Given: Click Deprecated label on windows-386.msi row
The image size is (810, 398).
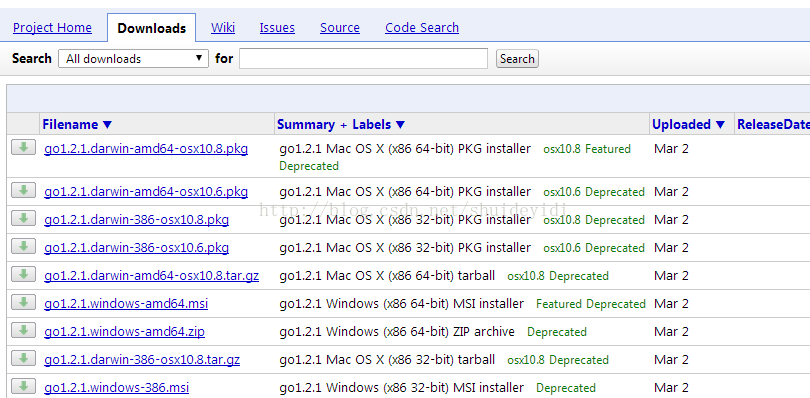Looking at the screenshot, I should [x=566, y=388].
